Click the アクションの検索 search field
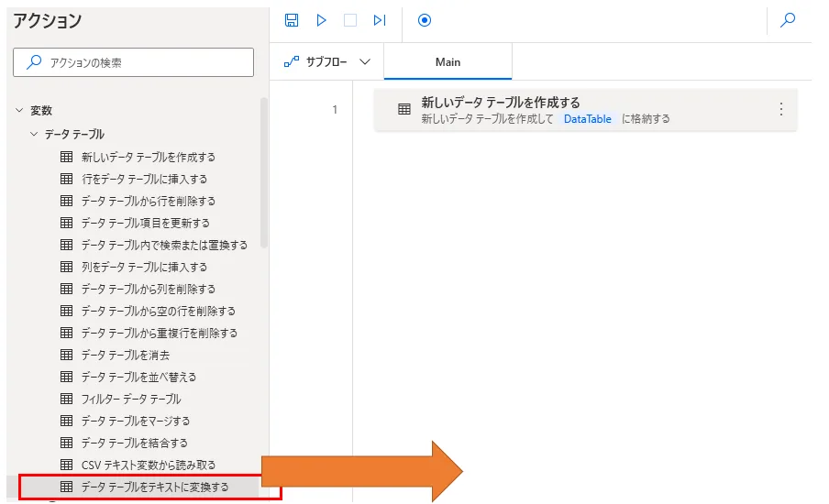This screenshot has width=829, height=504. (x=134, y=62)
